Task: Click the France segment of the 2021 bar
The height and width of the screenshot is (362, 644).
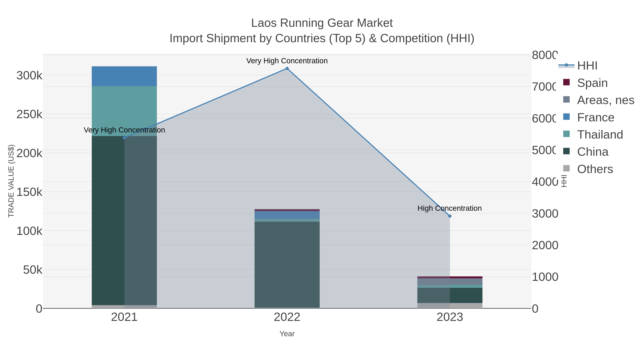Action: pos(124,76)
